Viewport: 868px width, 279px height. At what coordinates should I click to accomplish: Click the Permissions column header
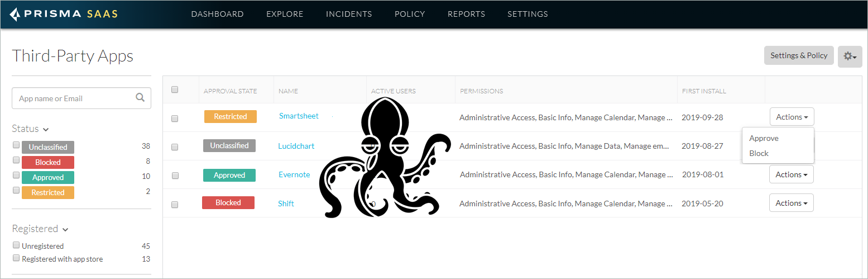(x=481, y=91)
